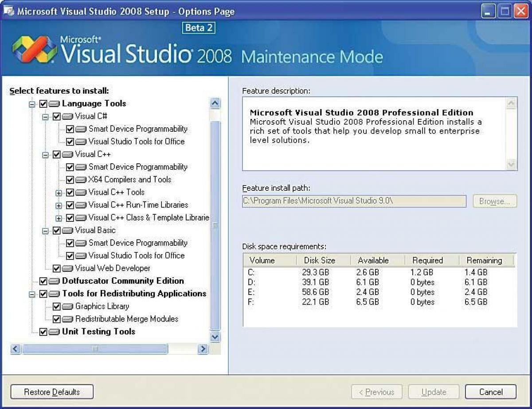Disable the Redistributable Merge Modules checkbox
This screenshot has height=409, width=532.
[57, 319]
